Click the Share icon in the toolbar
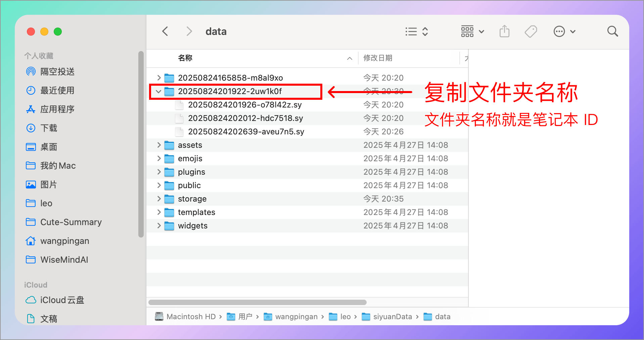644x340 pixels. [504, 31]
